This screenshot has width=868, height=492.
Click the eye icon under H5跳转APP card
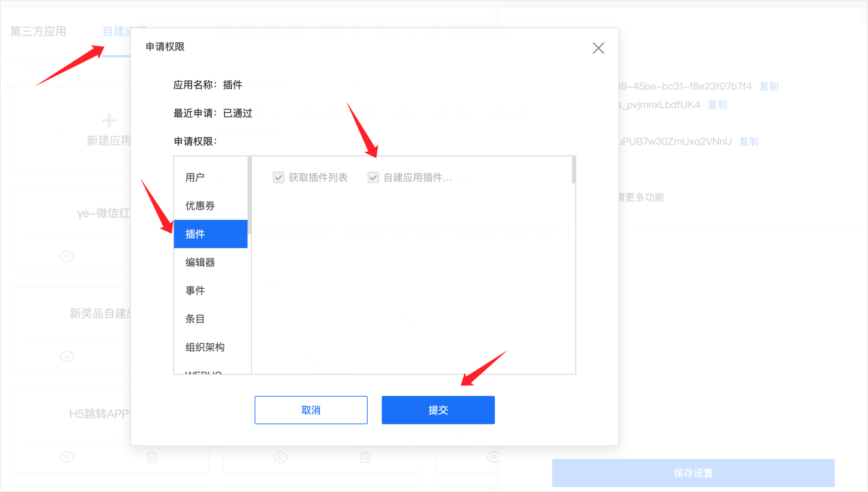pyautogui.click(x=67, y=457)
